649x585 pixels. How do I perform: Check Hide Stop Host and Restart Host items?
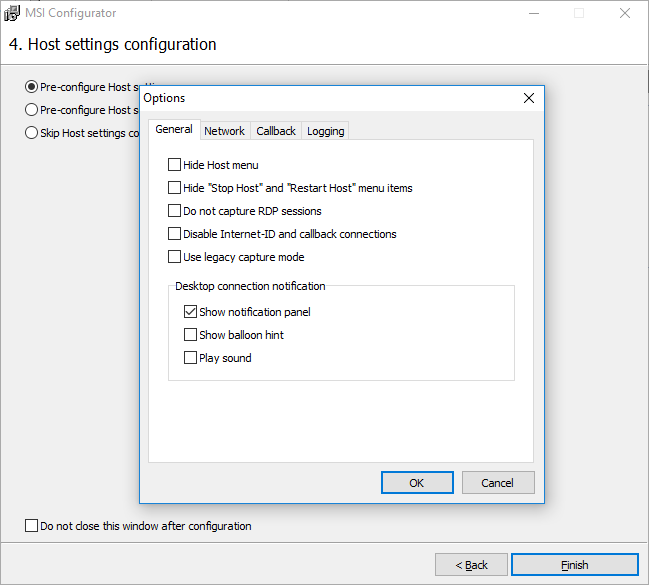[x=175, y=188]
